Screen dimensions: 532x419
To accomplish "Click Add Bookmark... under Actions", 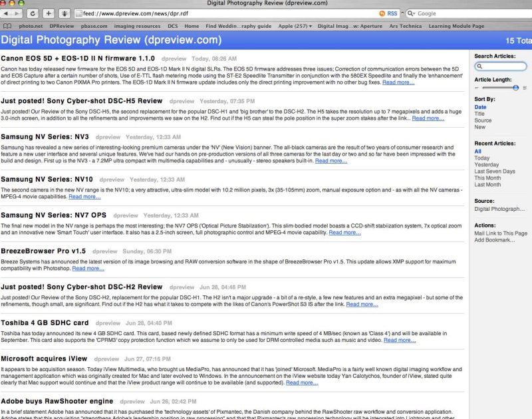I will tap(495, 240).
